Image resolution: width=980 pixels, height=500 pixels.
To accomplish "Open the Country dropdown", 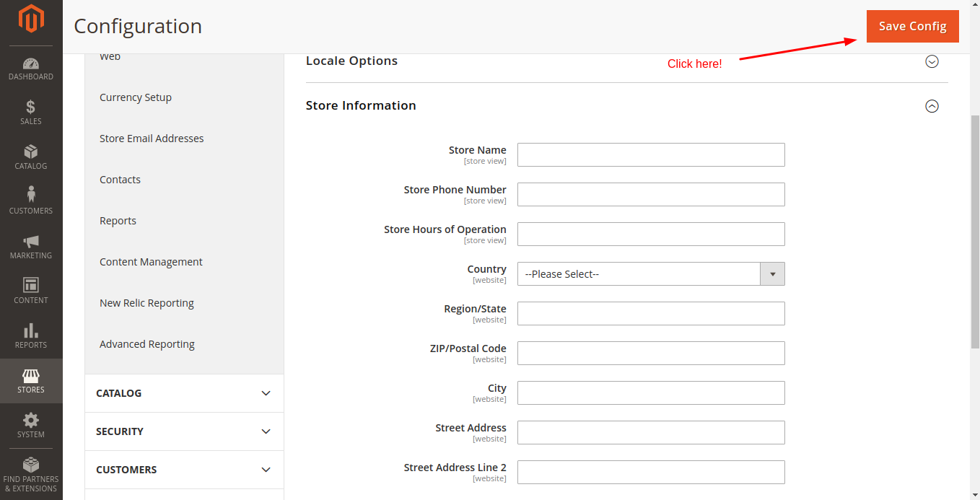I will tap(651, 274).
